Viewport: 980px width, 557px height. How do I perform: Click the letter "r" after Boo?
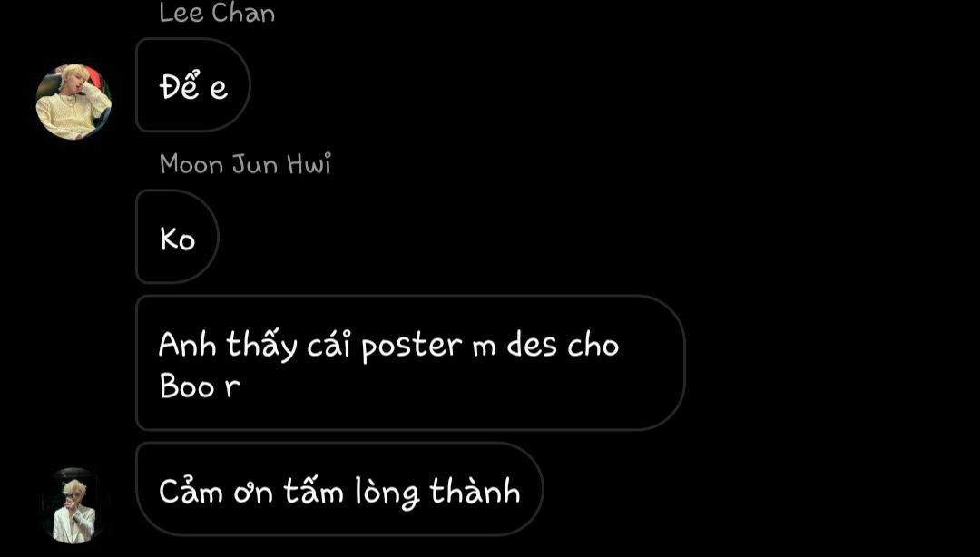tap(232, 387)
